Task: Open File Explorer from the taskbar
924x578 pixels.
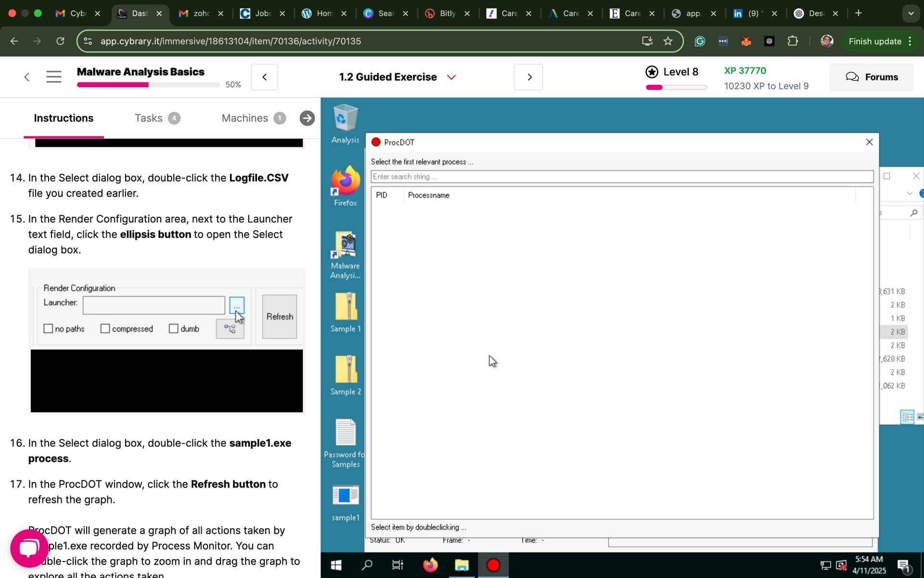Action: [462, 565]
